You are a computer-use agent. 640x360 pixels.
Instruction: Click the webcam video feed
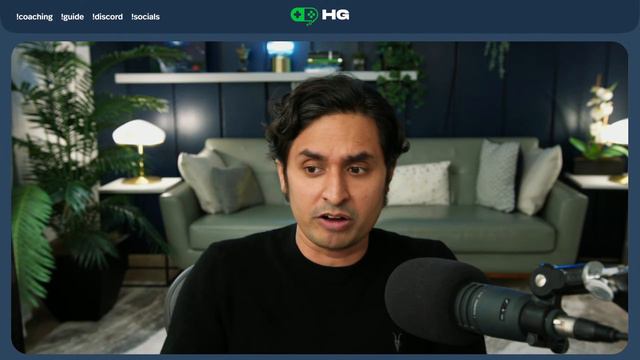320,197
